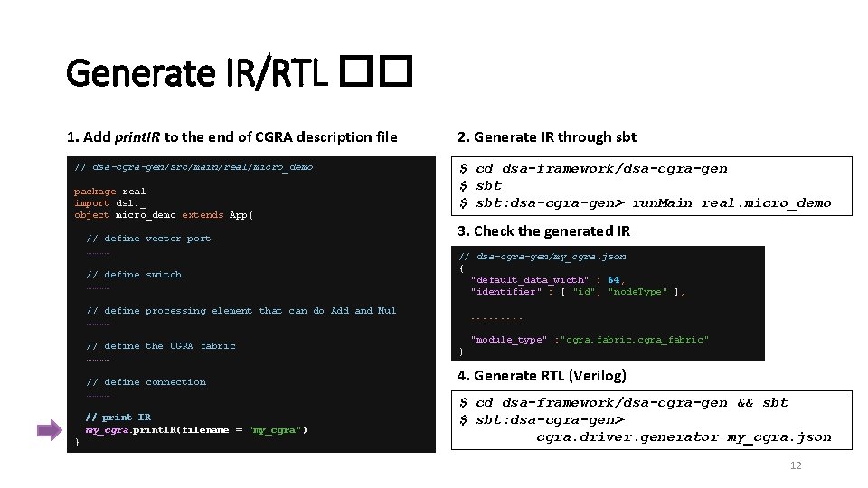
Task: Click the standalone command "$ sbt"
Action: [480, 186]
